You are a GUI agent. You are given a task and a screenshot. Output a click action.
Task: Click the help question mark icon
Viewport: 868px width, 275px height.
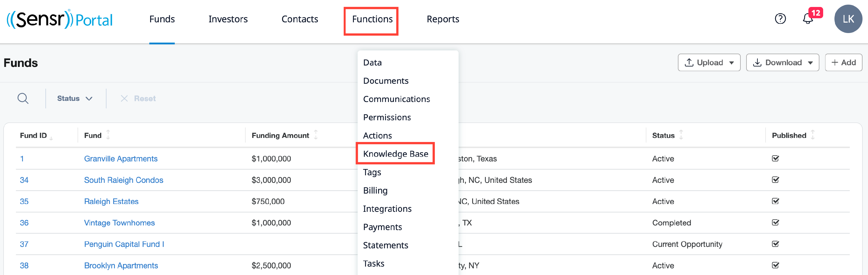coord(780,19)
